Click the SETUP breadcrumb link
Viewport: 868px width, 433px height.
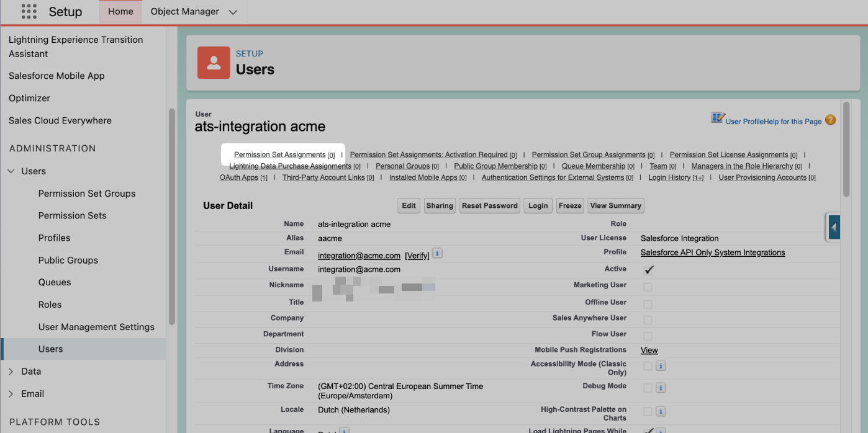point(250,53)
